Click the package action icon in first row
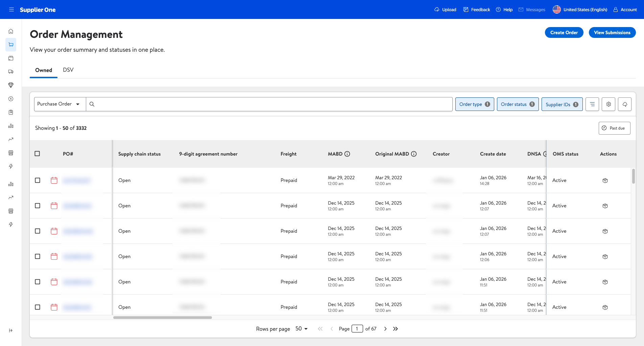Viewport: 644px width, 346px height. point(605,181)
